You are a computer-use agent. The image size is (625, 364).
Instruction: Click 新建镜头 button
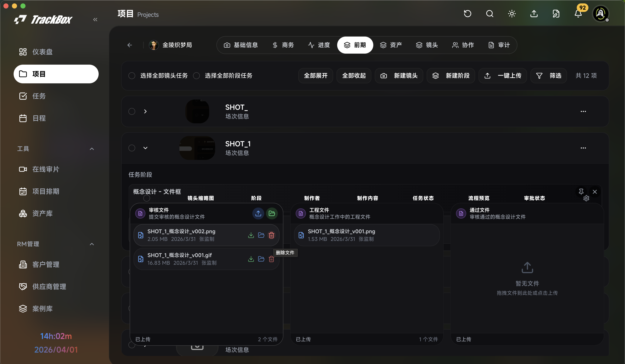[x=399, y=76]
